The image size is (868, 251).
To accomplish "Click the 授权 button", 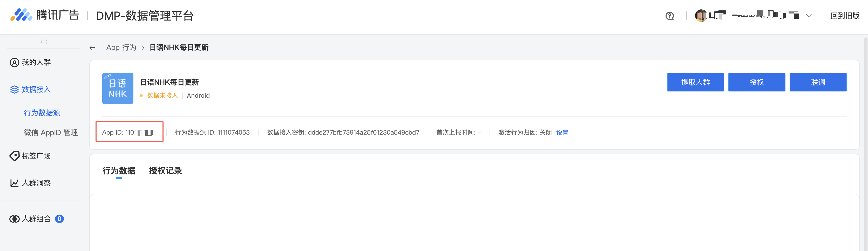I will (756, 82).
